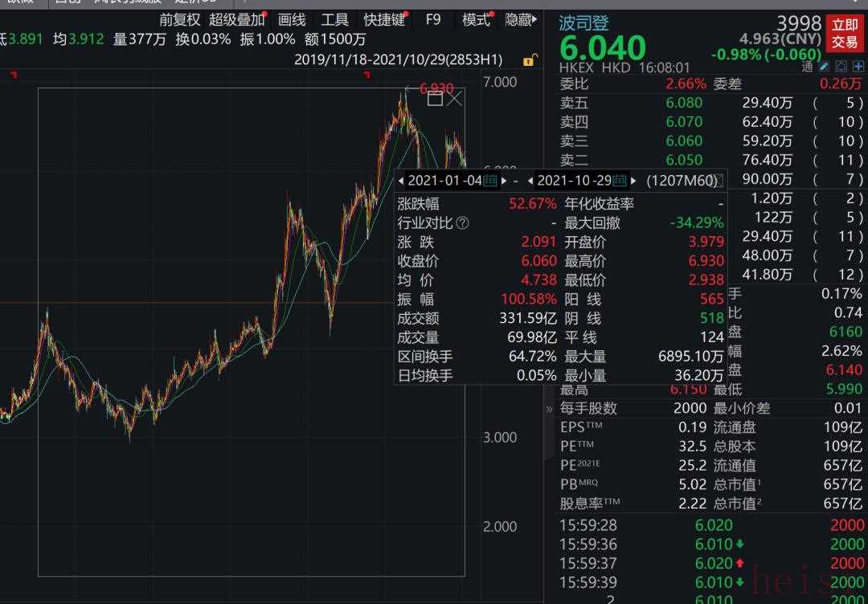Click the 3.000 price axis label
The width and height of the screenshot is (868, 604).
[500, 438]
